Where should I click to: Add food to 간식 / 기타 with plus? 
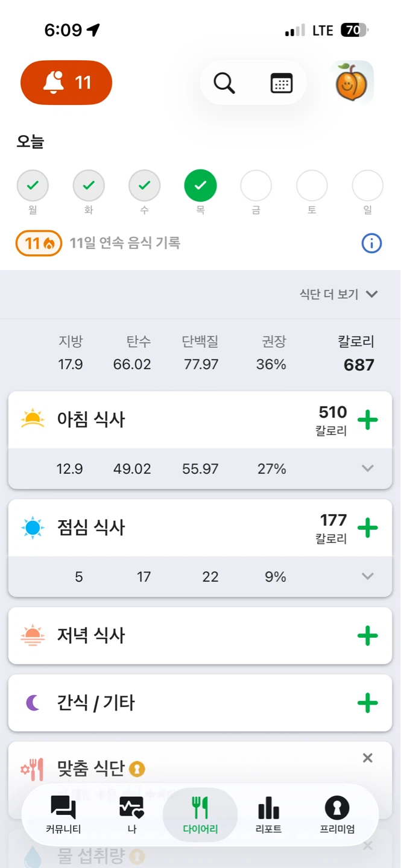(368, 703)
